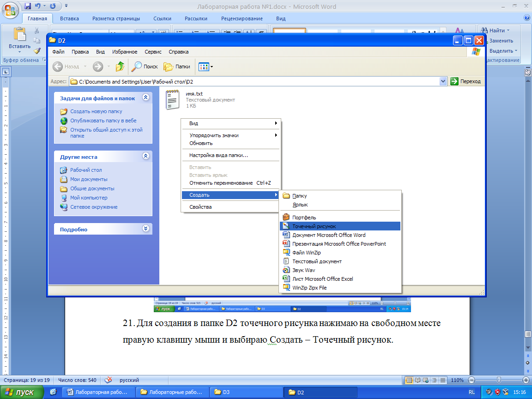Click Опубликовать папку в вебе link
This screenshot has width=532, height=399.
coord(103,121)
